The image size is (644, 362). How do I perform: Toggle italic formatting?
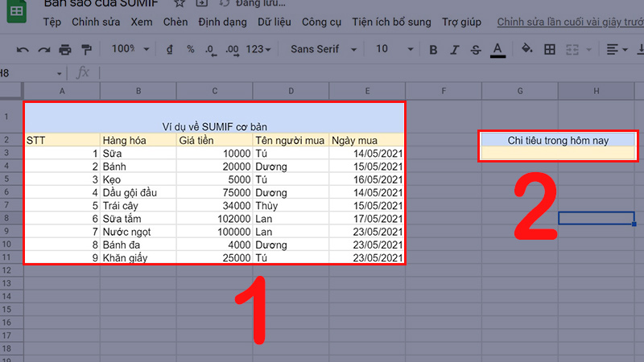454,50
